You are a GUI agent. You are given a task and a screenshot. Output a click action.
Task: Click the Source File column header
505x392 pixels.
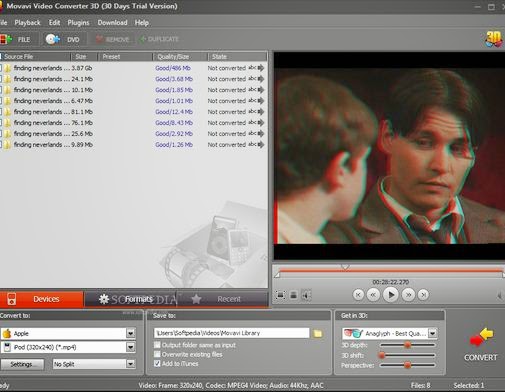coord(35,57)
